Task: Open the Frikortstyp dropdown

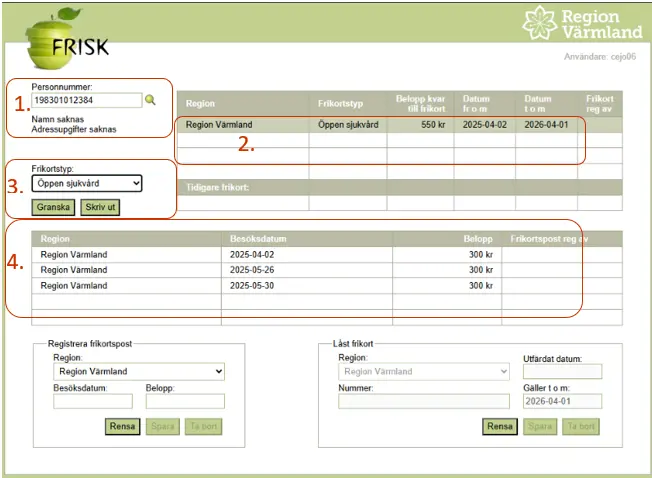Action: pos(87,184)
